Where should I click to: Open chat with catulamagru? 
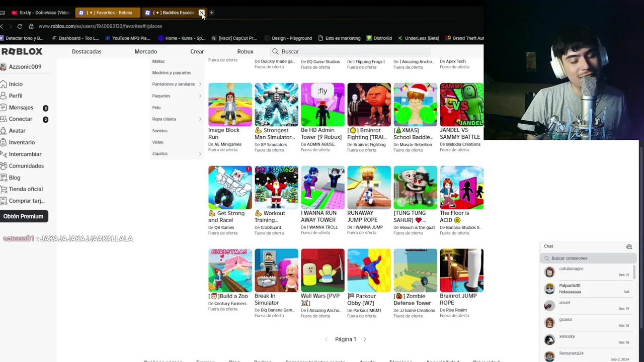click(587, 272)
